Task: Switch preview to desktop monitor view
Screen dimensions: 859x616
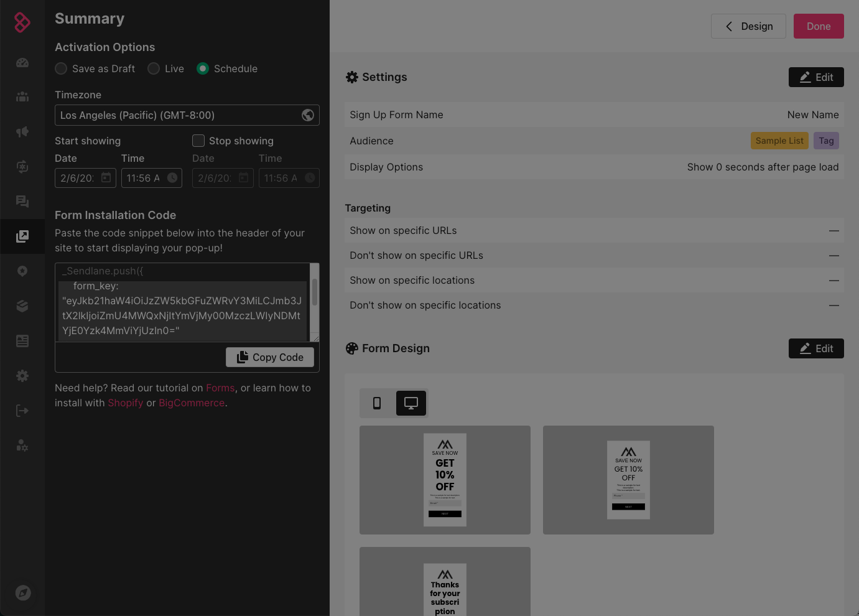Action: [x=411, y=403]
